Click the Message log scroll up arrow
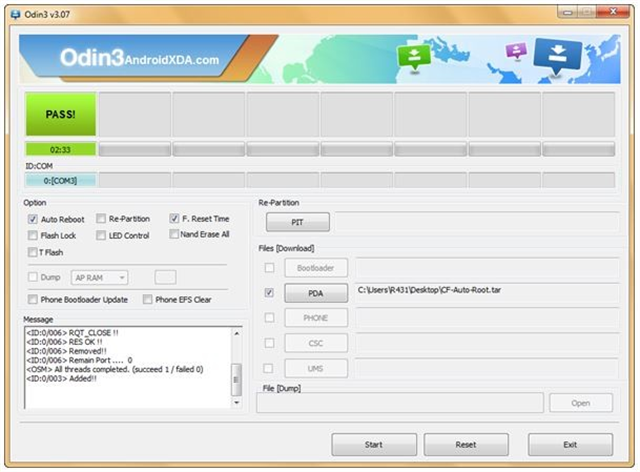 pos(236,333)
